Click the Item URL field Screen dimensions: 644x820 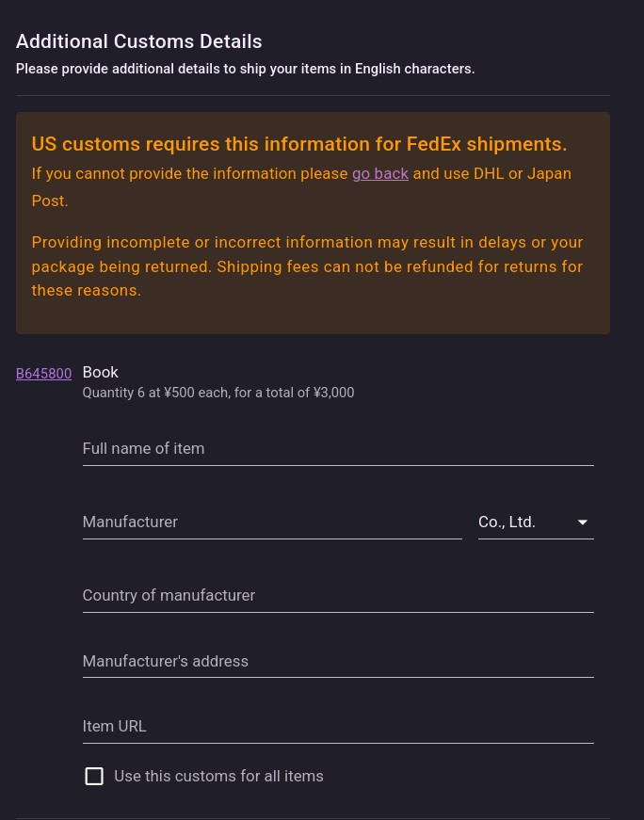point(338,727)
